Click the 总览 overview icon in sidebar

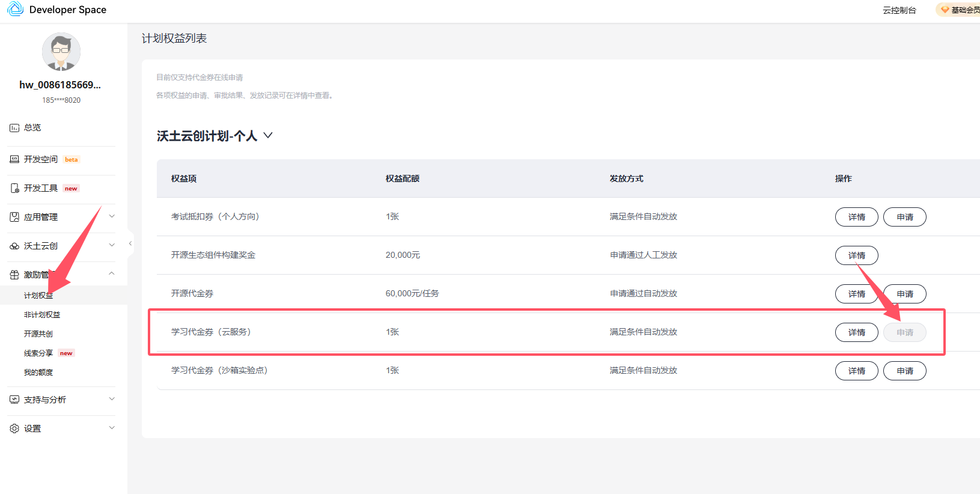tap(14, 128)
